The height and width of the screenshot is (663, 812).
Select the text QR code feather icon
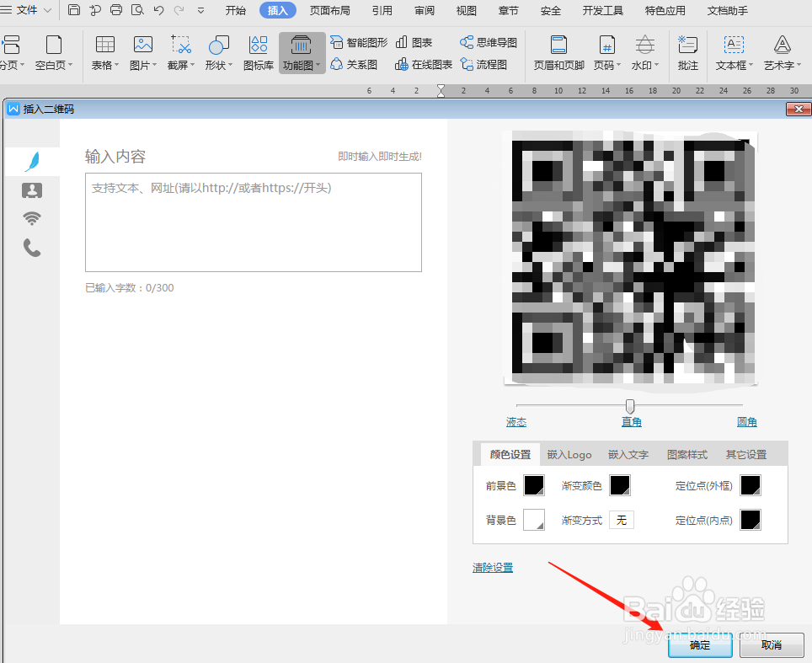32,162
